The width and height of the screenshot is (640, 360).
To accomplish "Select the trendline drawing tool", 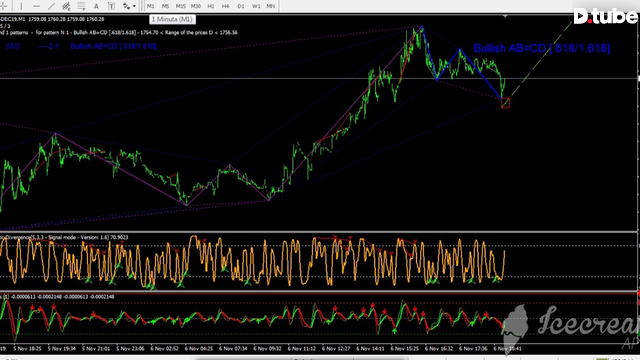I will [x=51, y=6].
